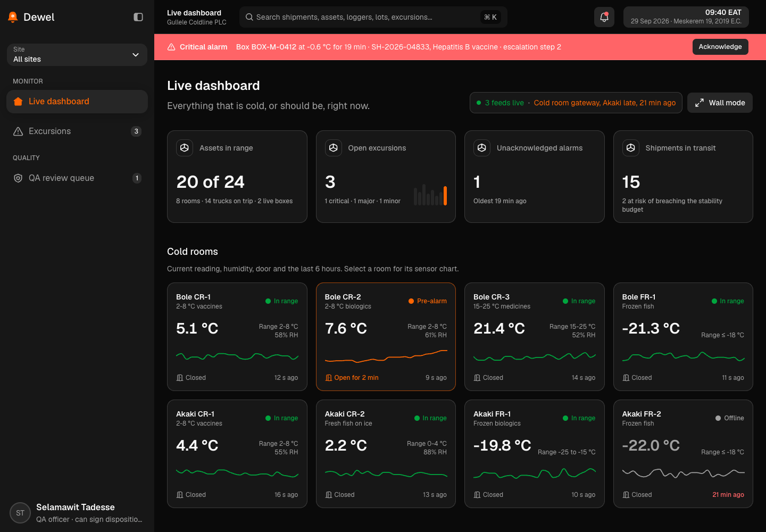The width and height of the screenshot is (766, 532).
Task: Click the door icon on Bole CR-3
Action: (477, 378)
